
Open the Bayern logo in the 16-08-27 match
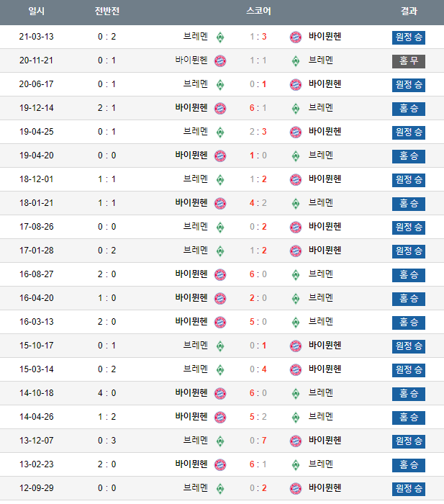[x=220, y=274]
